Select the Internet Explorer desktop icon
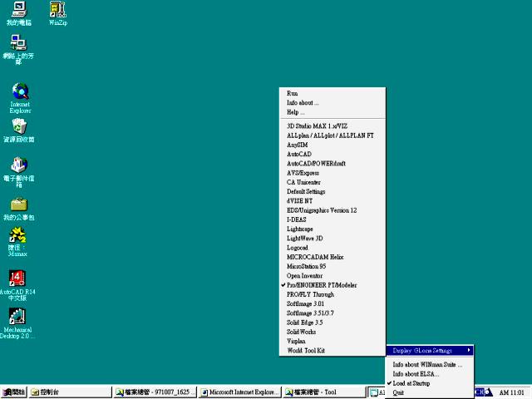The image size is (532, 399). 20,98
